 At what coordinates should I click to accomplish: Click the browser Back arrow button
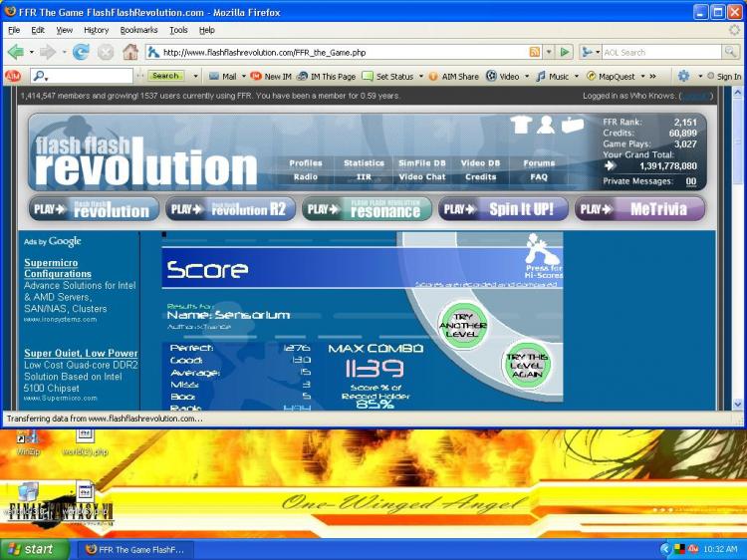point(16,52)
